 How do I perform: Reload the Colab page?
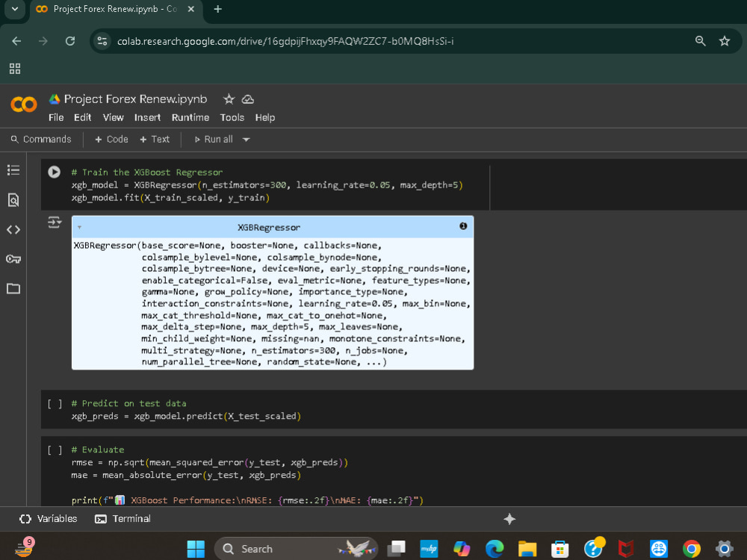[x=70, y=41]
